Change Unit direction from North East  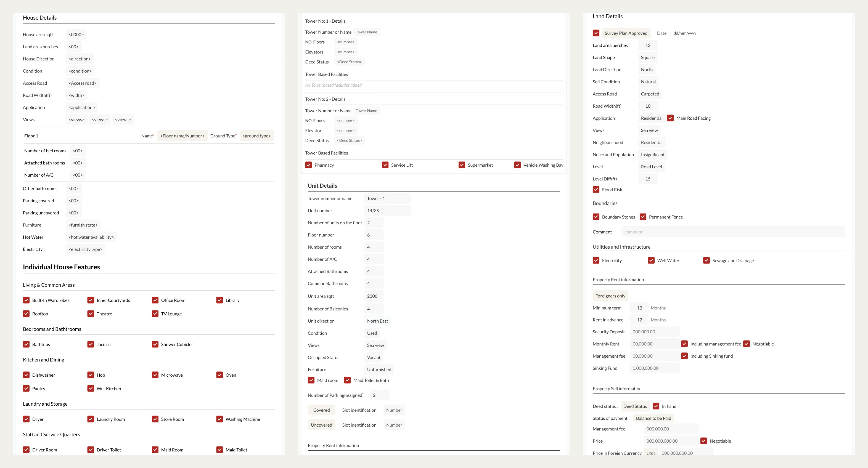pyautogui.click(x=377, y=321)
